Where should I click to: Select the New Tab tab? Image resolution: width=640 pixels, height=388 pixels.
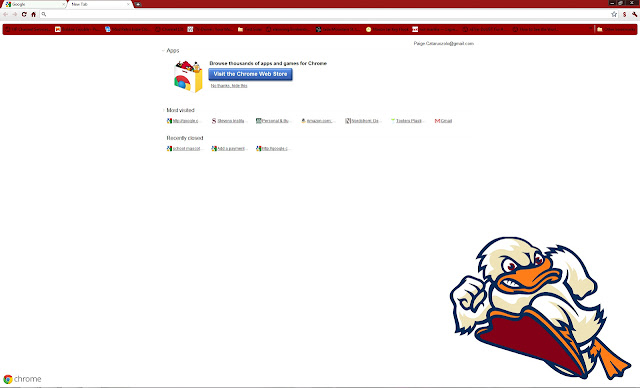pos(99,4)
